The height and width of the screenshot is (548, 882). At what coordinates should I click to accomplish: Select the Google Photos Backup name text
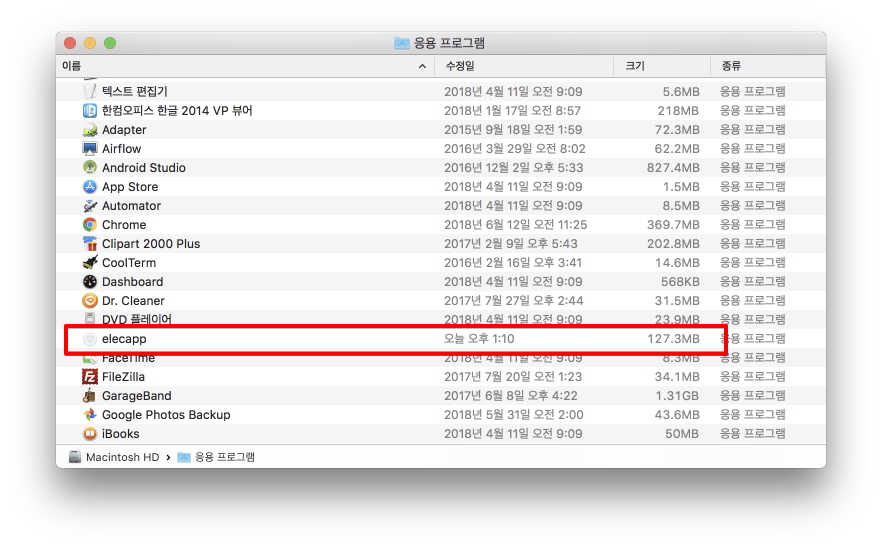166,415
